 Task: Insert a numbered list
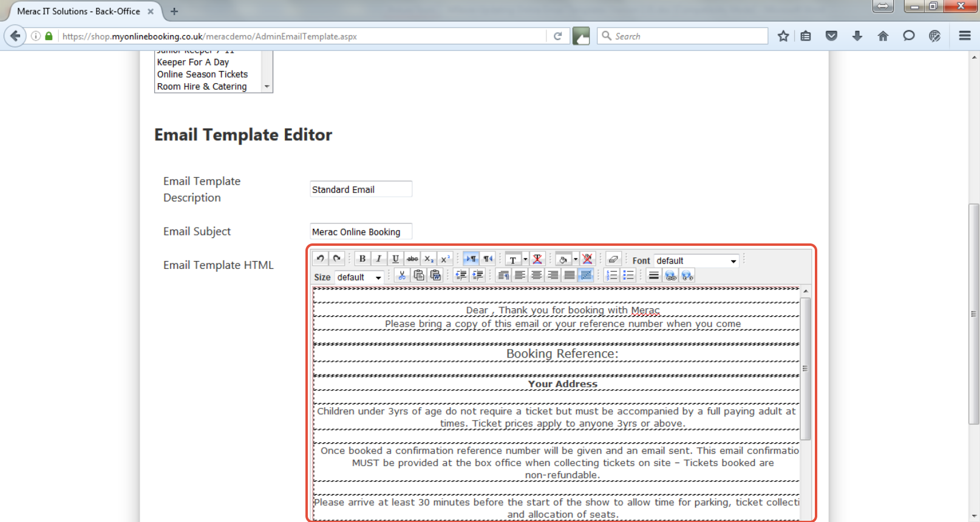[x=611, y=276]
